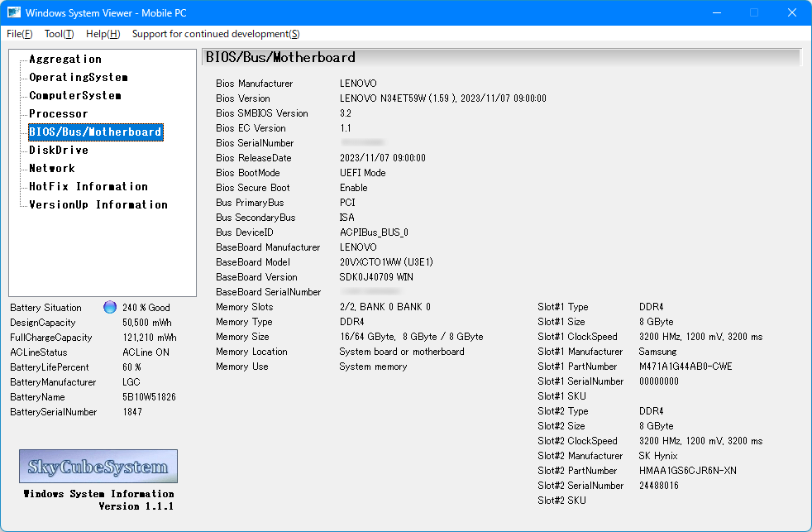Click BaseBoard Version SDK0J40709 WIN value
Viewport: 812px width, 532px height.
point(376,277)
